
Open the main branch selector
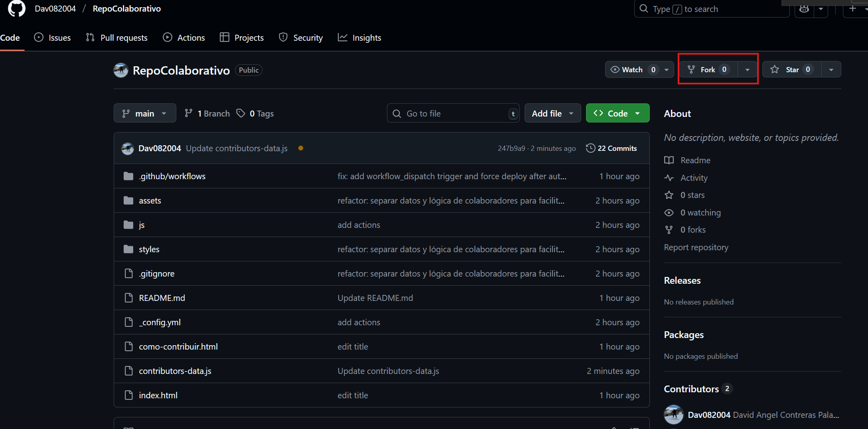(x=145, y=113)
